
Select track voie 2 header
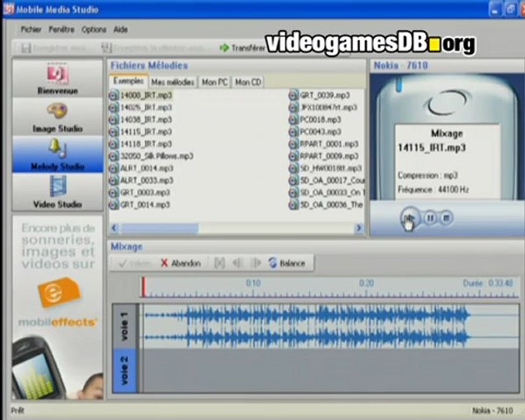click(x=125, y=370)
